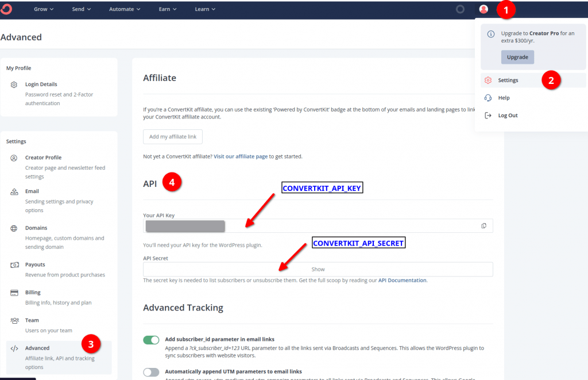Screen dimensions: 588x380
Task: Expand the Grow dropdown menu
Action: (x=44, y=9)
